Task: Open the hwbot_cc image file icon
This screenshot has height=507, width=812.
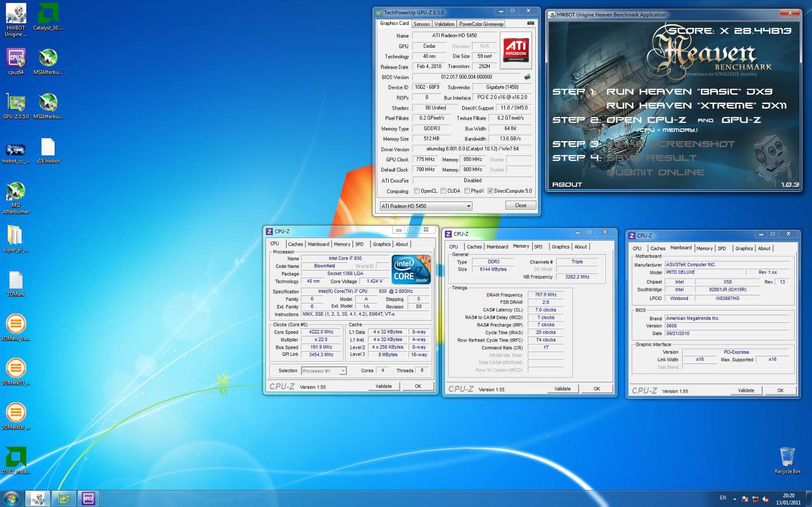Action: [16, 152]
